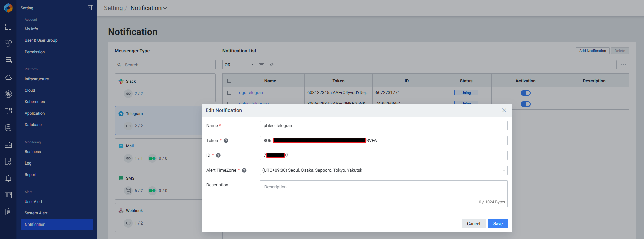Click the Token help question mark icon
This screenshot has height=239, width=644.
tap(226, 141)
